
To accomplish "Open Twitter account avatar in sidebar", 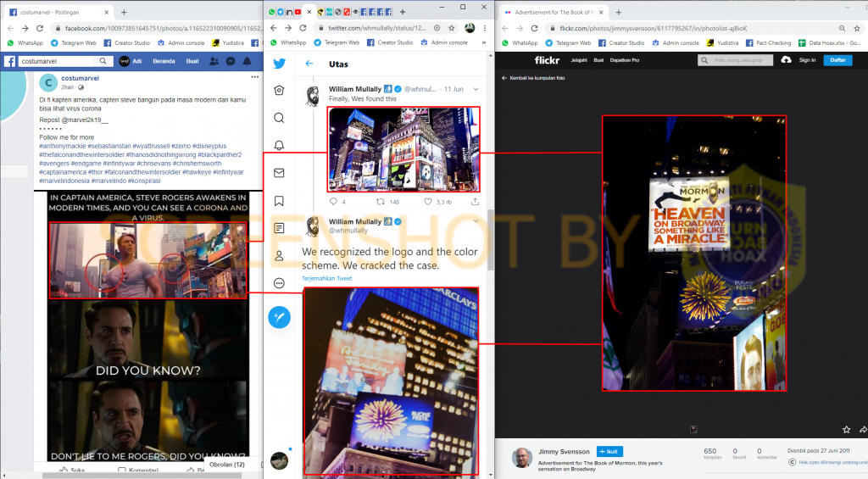I will pyautogui.click(x=279, y=460).
